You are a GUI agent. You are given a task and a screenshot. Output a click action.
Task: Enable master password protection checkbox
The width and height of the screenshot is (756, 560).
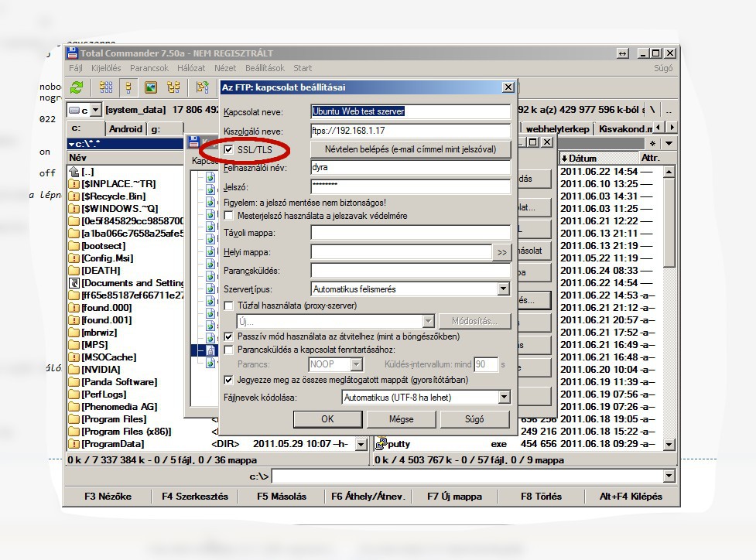pyautogui.click(x=228, y=216)
